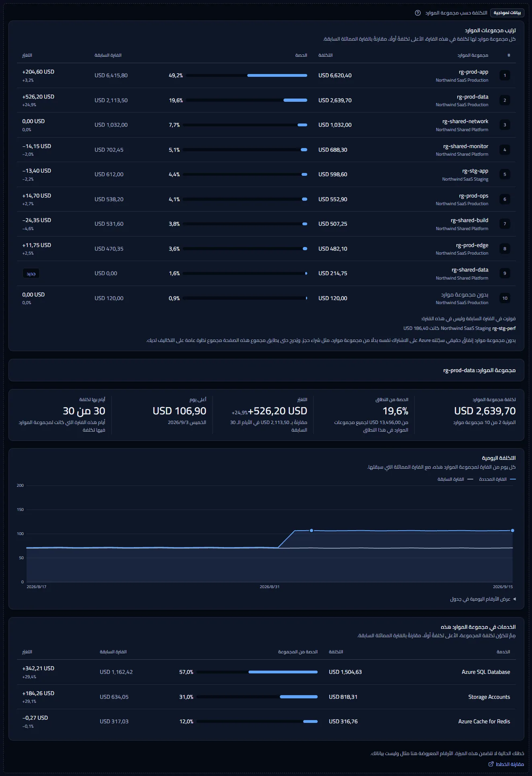The width and height of the screenshot is (532, 776).
Task: Click the help question-mark icon beside the page title
Action: pos(418,13)
